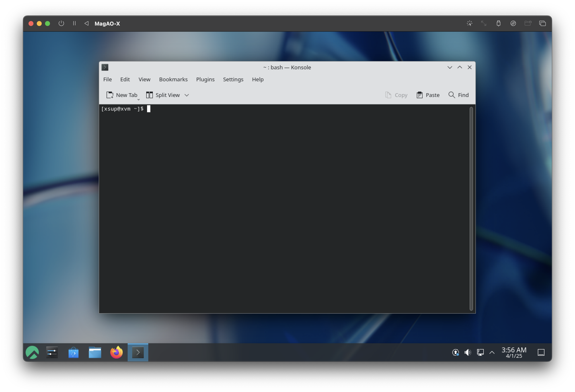Click the Find toolbar button
575x392 pixels.
tap(459, 95)
